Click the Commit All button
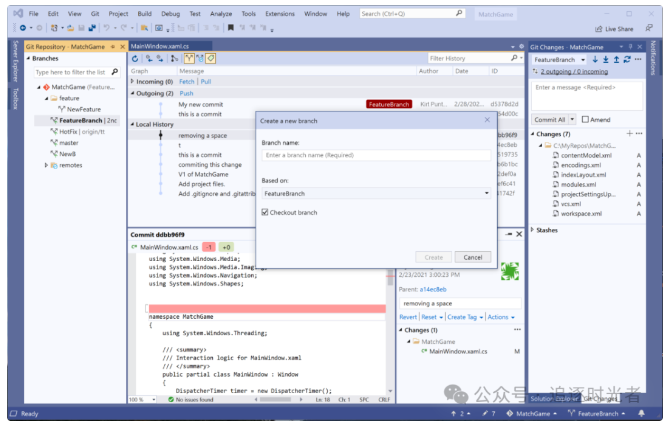 coord(550,120)
